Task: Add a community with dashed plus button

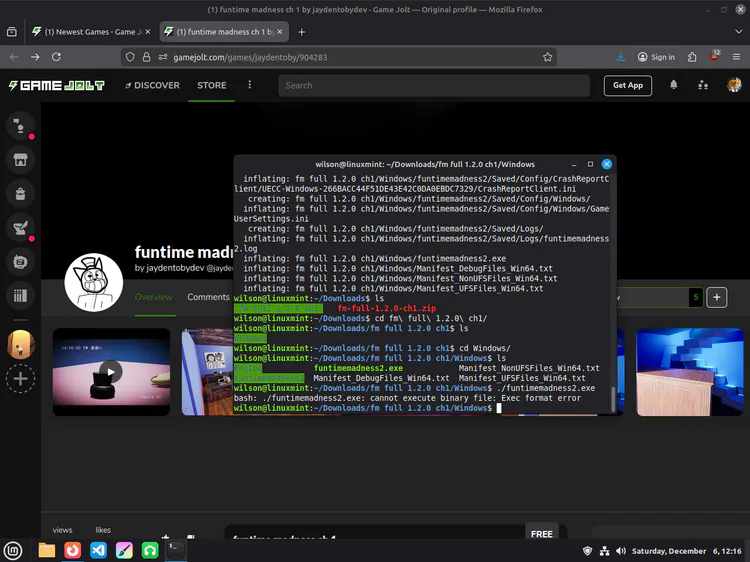Action: [20, 379]
